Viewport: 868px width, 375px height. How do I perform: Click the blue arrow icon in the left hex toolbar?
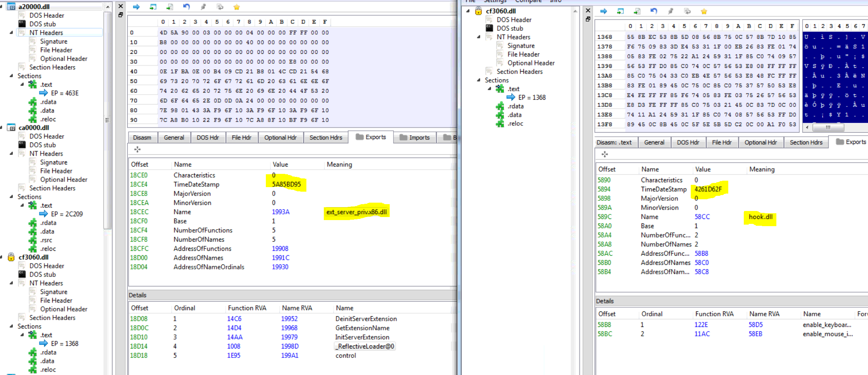136,7
